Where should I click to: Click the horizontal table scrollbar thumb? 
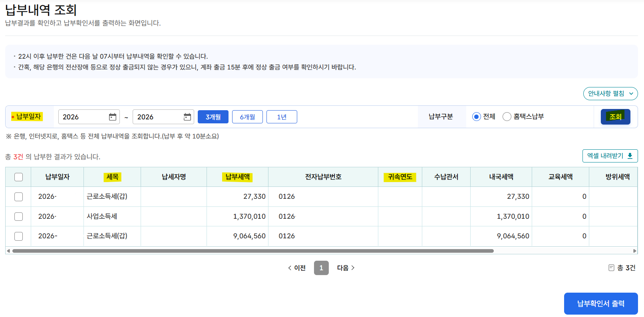tap(253, 251)
